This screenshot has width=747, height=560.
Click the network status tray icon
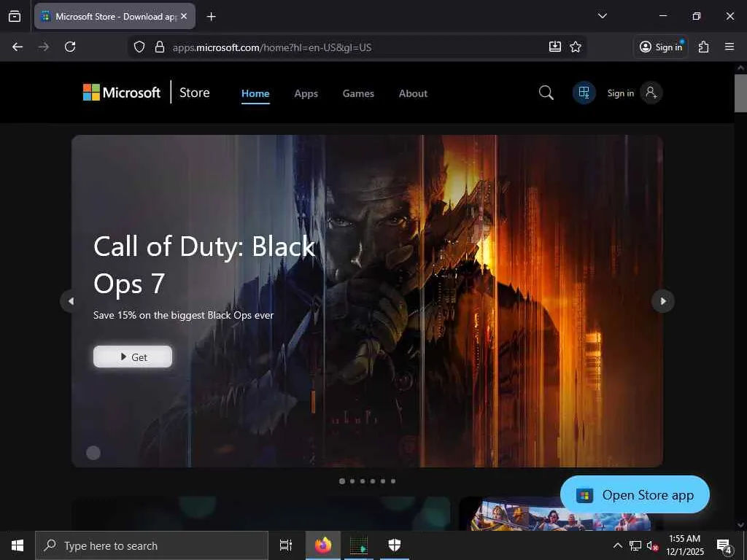pyautogui.click(x=635, y=545)
